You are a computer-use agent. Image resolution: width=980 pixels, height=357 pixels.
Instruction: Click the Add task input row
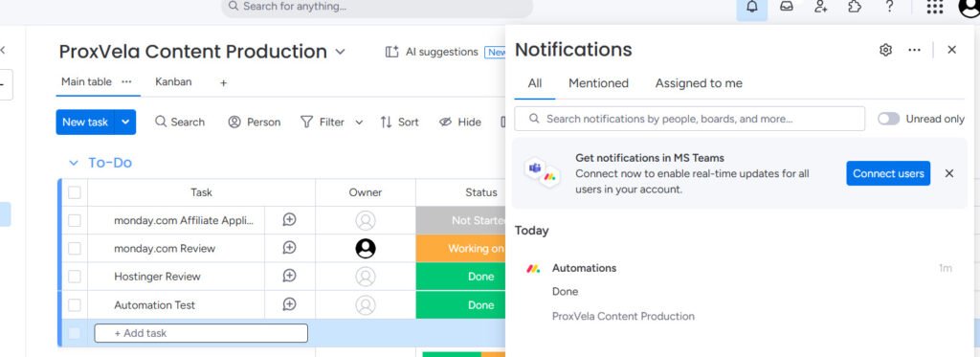pyautogui.click(x=201, y=333)
